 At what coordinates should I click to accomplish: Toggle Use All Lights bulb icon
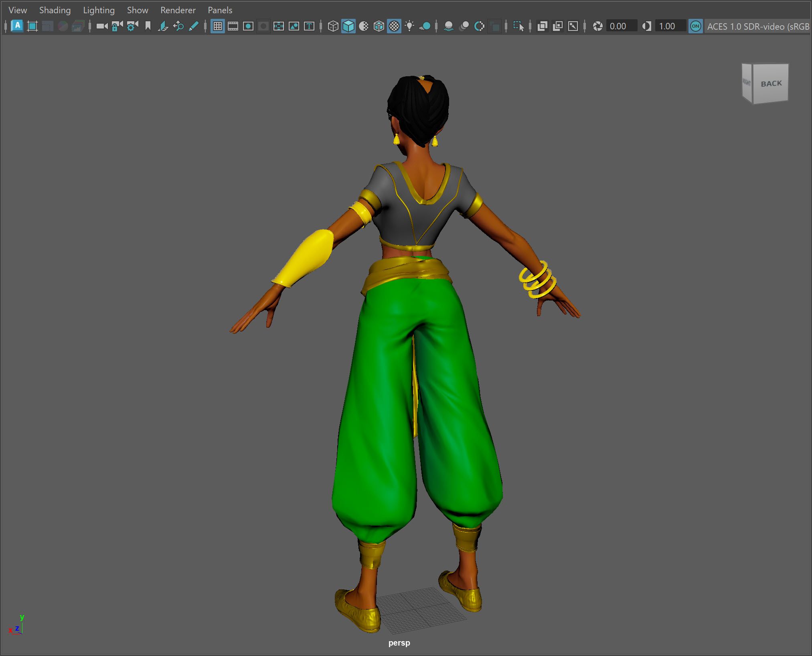coord(409,26)
